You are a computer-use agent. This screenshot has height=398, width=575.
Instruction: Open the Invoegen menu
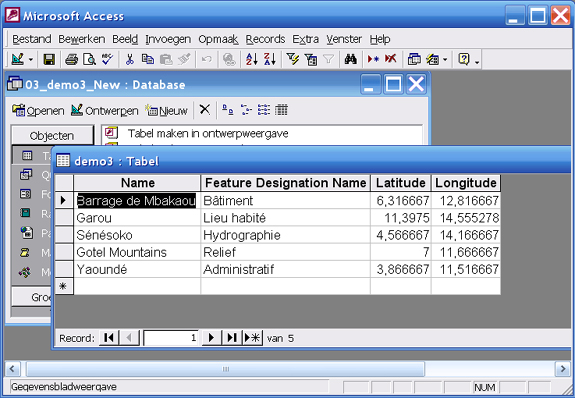[x=168, y=39]
